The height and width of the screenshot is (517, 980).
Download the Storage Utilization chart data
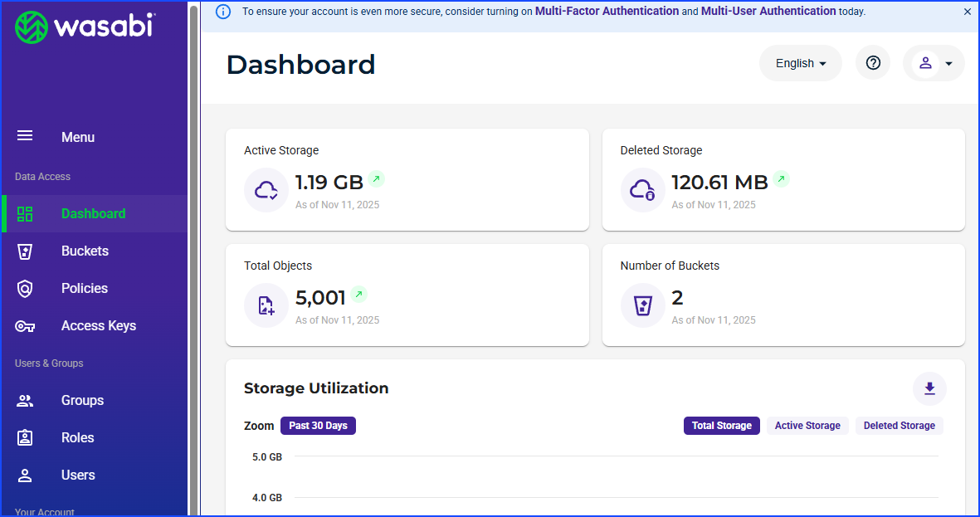pyautogui.click(x=929, y=388)
